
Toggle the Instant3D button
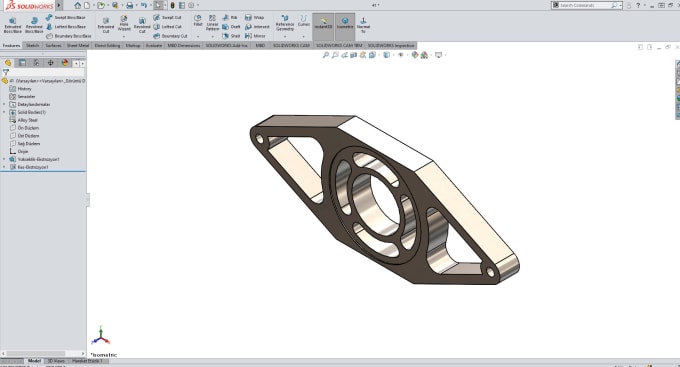tap(323, 24)
